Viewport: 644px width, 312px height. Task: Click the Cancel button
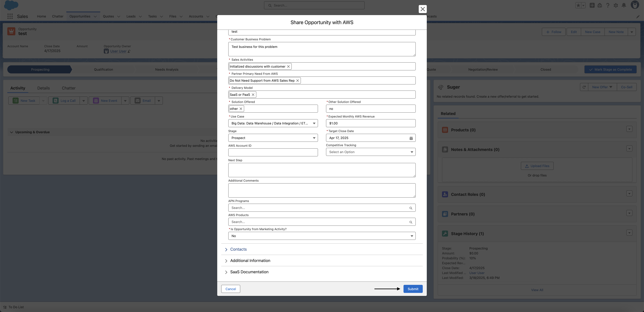pos(231,289)
